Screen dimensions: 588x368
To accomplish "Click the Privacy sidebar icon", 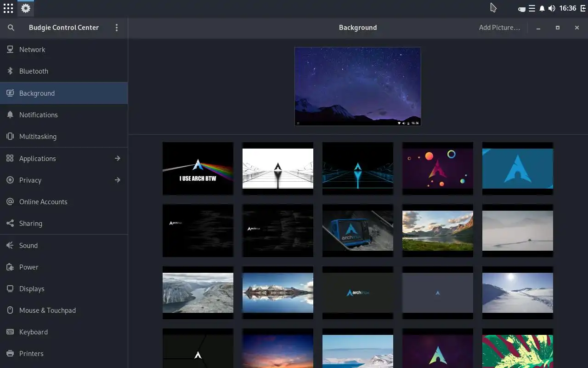I will click(x=10, y=180).
